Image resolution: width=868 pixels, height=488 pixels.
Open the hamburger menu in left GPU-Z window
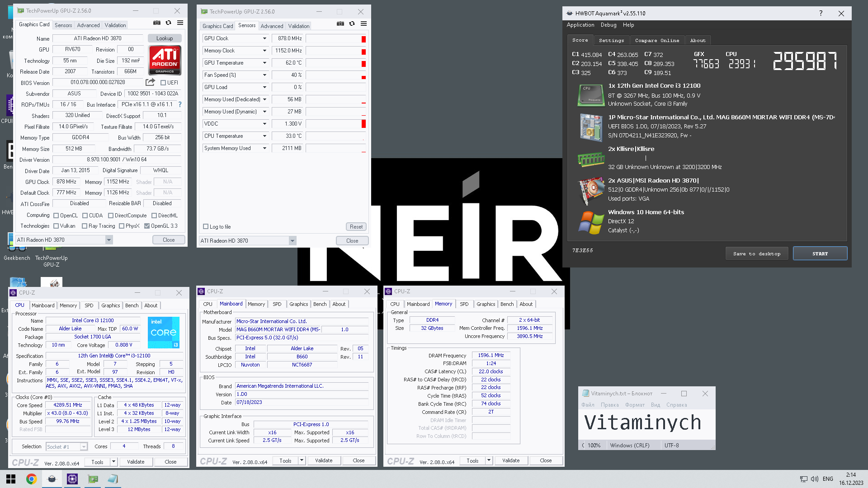point(180,23)
